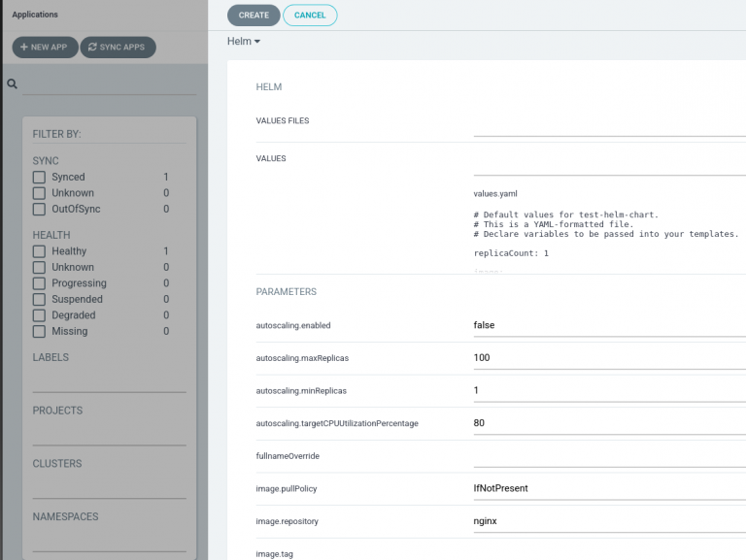Click the image.tag parameter label
This screenshot has width=746, height=560.
click(x=275, y=554)
